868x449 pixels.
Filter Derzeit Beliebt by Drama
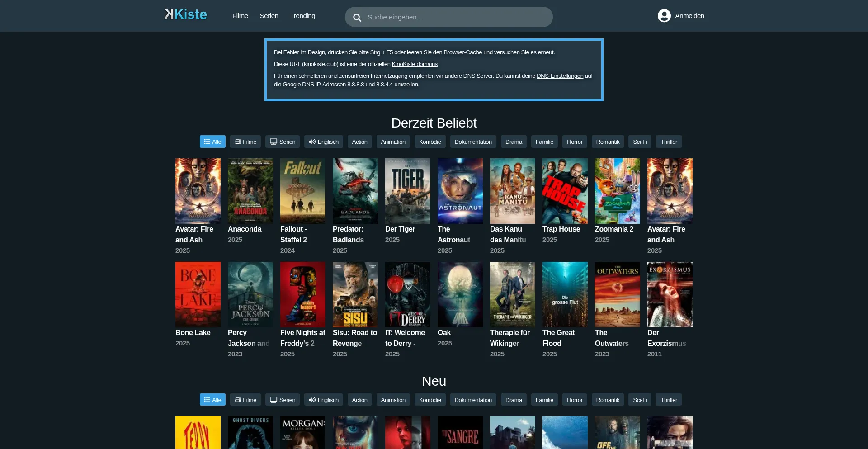click(x=514, y=142)
